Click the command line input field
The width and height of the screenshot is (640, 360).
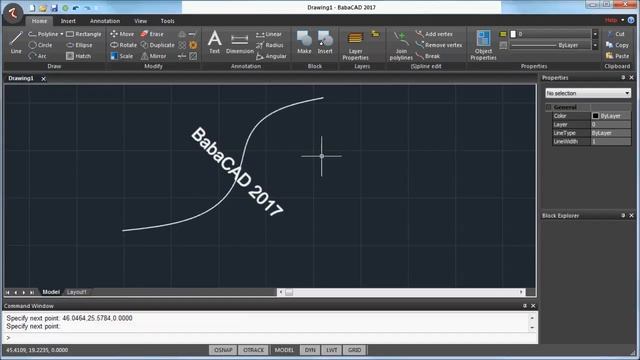point(269,338)
